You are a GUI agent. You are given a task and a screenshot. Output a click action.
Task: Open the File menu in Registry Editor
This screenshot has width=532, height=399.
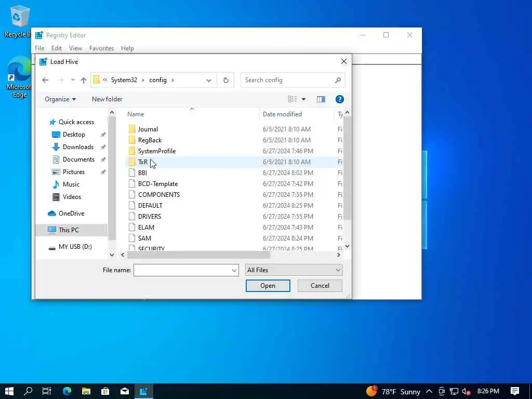(x=39, y=48)
